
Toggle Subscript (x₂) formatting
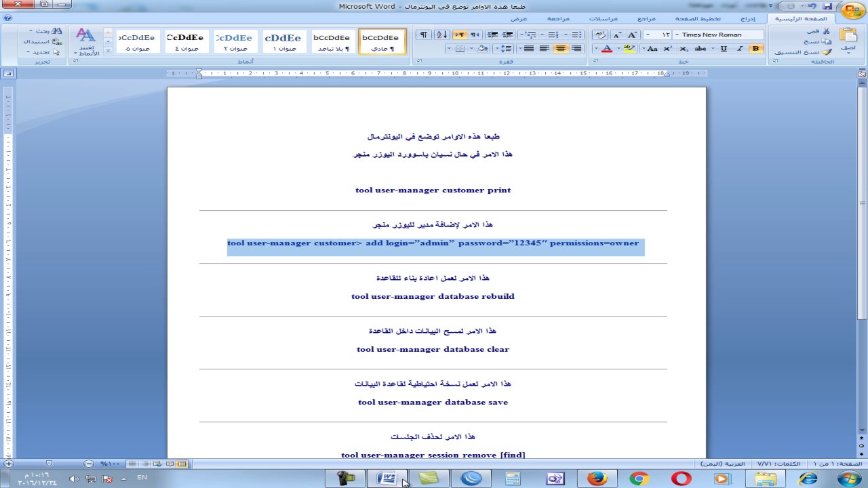(683, 49)
